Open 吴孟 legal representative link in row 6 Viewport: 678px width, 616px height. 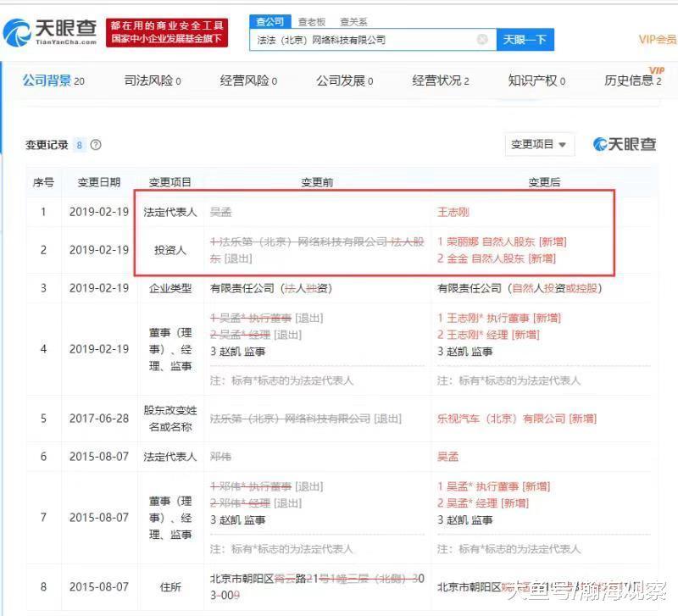(x=447, y=457)
